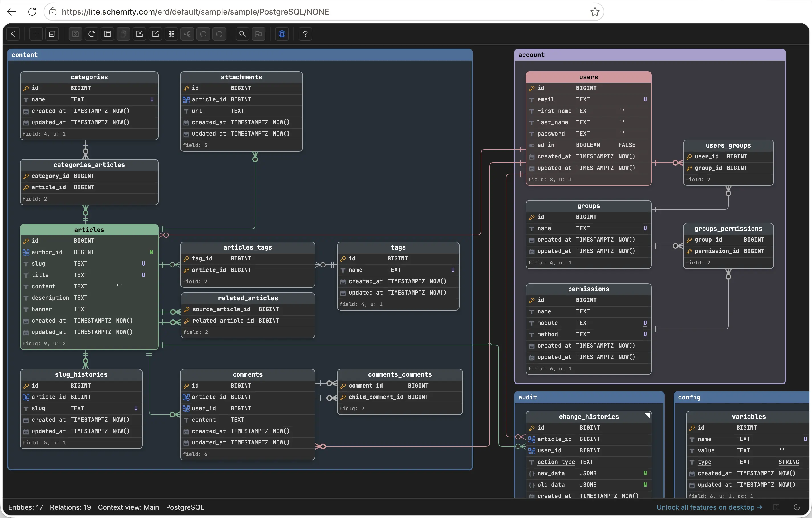Click the four-squares grid icon
Image resolution: width=812 pixels, height=518 pixels.
(x=171, y=34)
